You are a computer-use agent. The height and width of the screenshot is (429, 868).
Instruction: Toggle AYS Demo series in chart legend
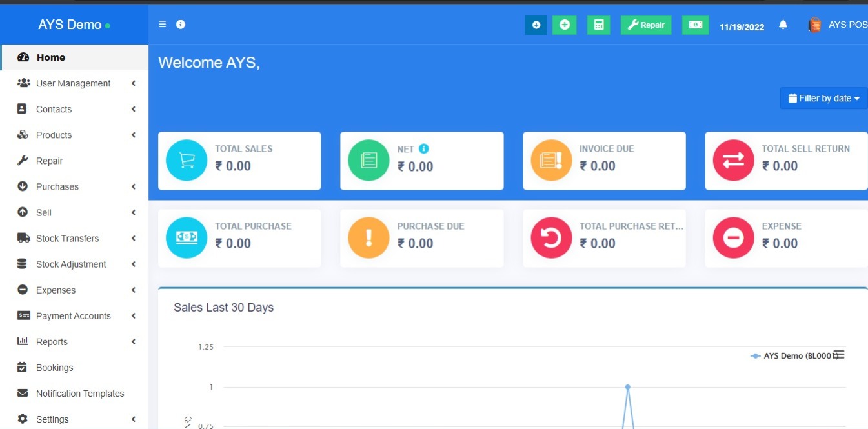click(791, 356)
